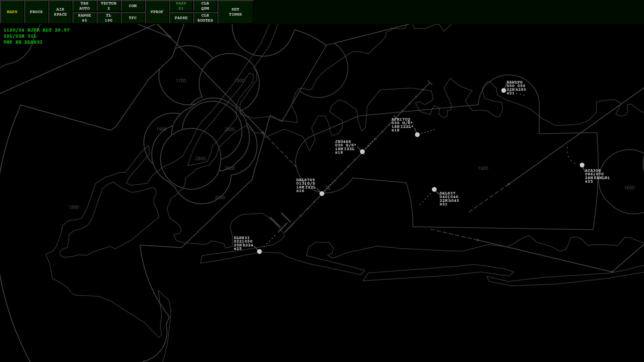Click the KJFK ALT 29.97 status text
This screenshot has height=362, width=644.
point(49,30)
